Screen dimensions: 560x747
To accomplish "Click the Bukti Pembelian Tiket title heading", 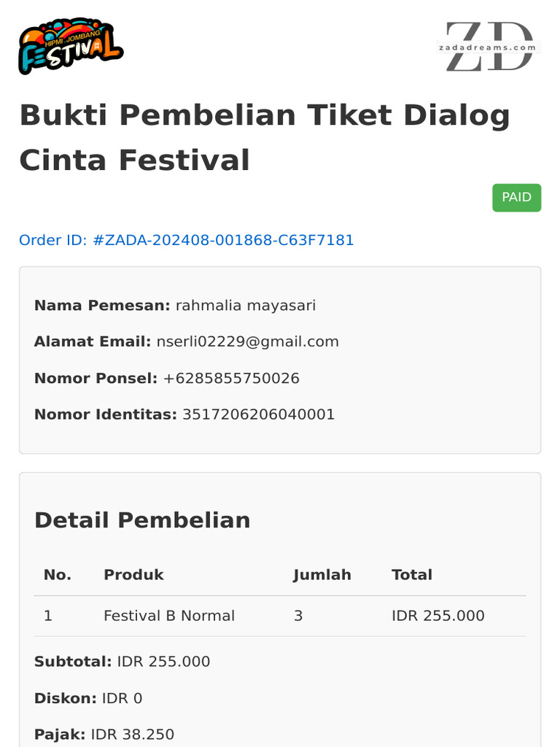I will [264, 137].
